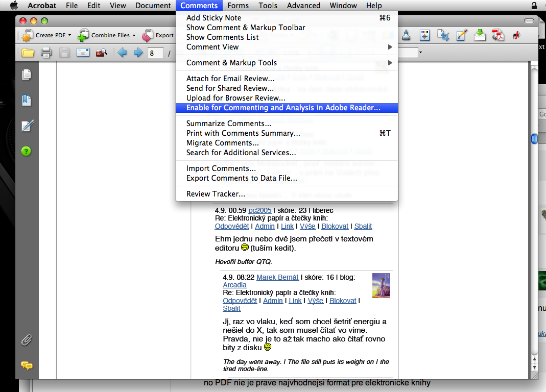Choose Migrate Comments
Image resolution: width=546 pixels, height=392 pixels.
coord(287,143)
